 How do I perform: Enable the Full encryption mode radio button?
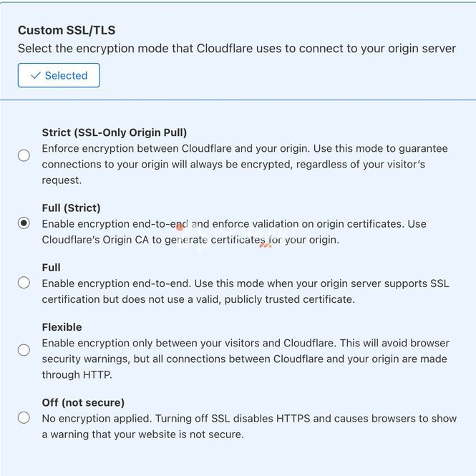(24, 283)
